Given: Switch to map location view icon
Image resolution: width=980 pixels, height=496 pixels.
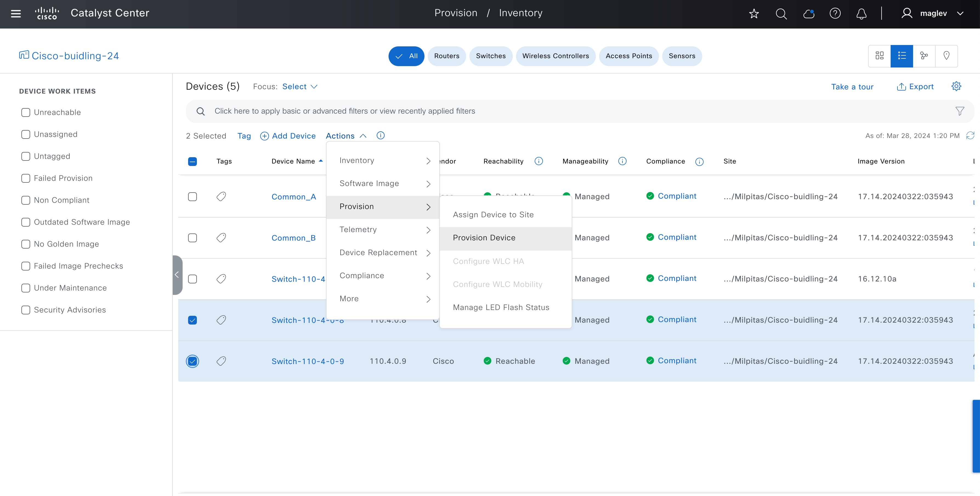Looking at the screenshot, I should [946, 56].
